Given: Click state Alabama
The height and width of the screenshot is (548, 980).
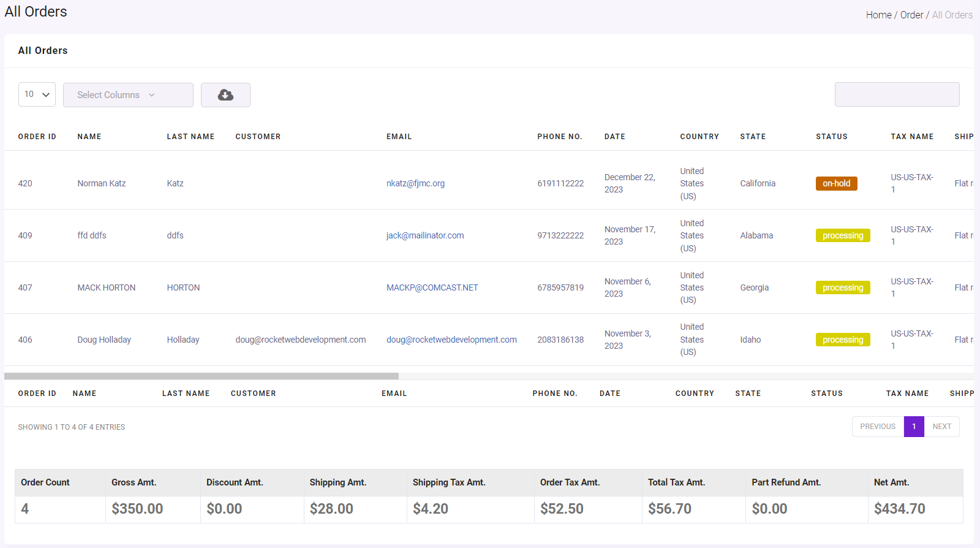Looking at the screenshot, I should pyautogui.click(x=756, y=235).
